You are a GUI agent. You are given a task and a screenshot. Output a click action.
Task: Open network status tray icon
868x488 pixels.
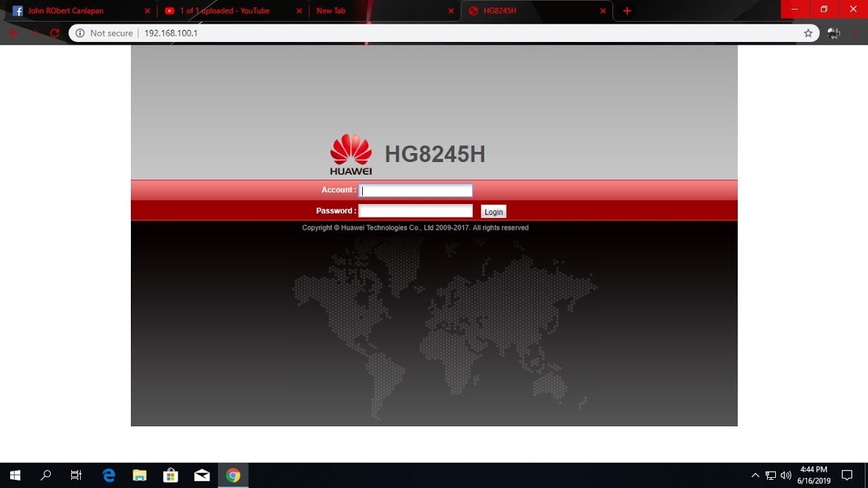[771, 475]
